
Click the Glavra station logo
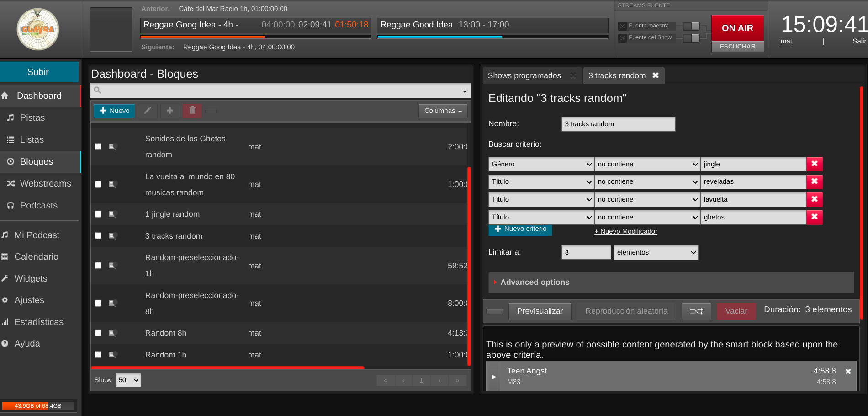[x=38, y=29]
